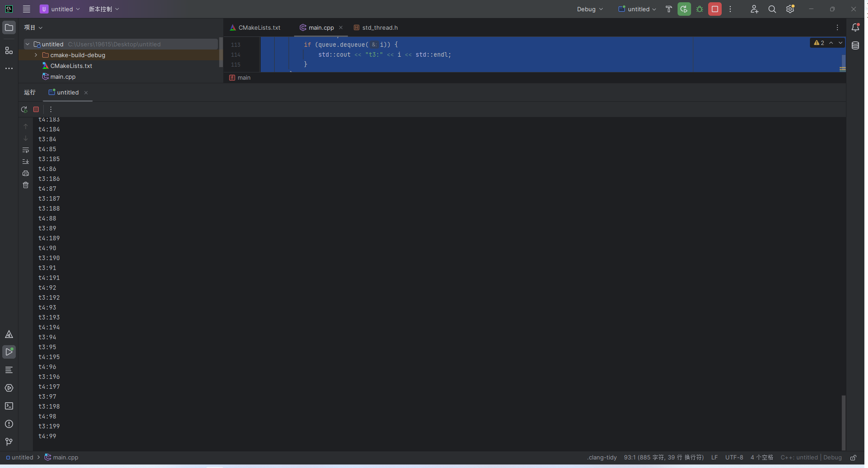Open the editor tabs more options
The height and width of the screenshot is (468, 868).
(837, 27)
